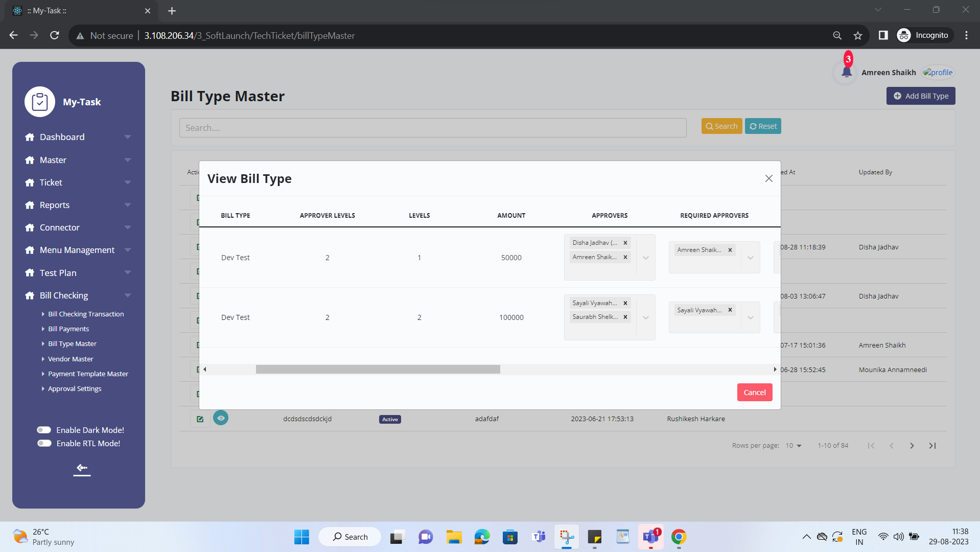980x552 pixels.
Task: Remove Sayali Vyawah from required approvers
Action: 730,310
